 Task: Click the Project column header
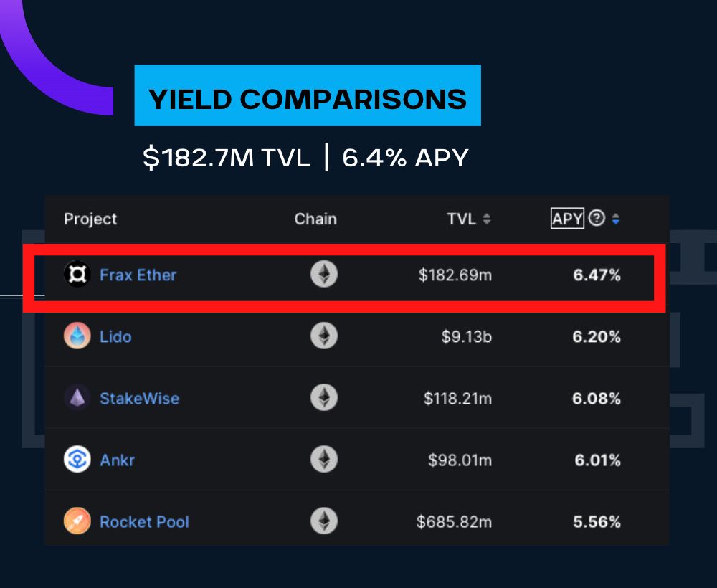(x=90, y=219)
